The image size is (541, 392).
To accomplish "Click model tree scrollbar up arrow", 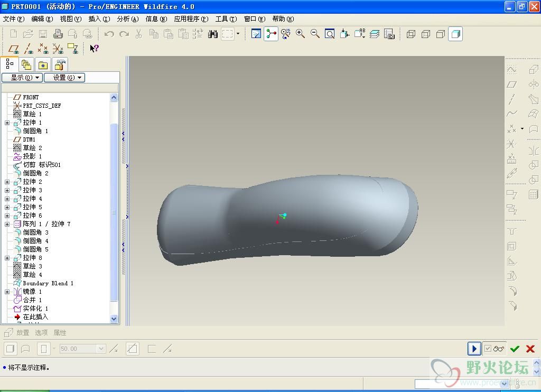I will (114, 98).
